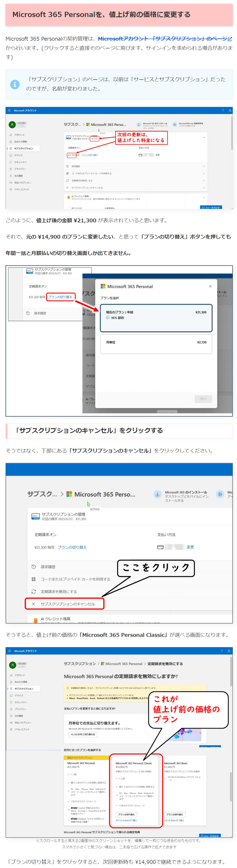Select アカウント in first screenshot sidebar
Screen dimensions: 237x868
click(19, 135)
